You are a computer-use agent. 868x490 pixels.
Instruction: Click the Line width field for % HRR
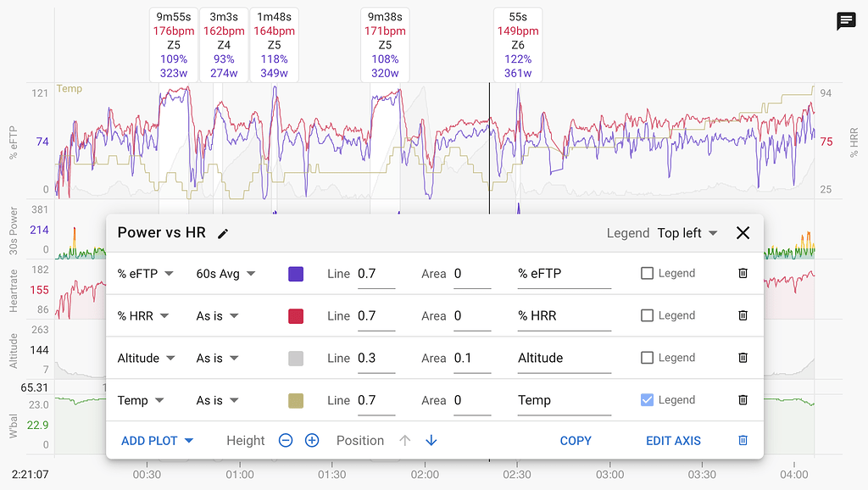[x=376, y=315]
